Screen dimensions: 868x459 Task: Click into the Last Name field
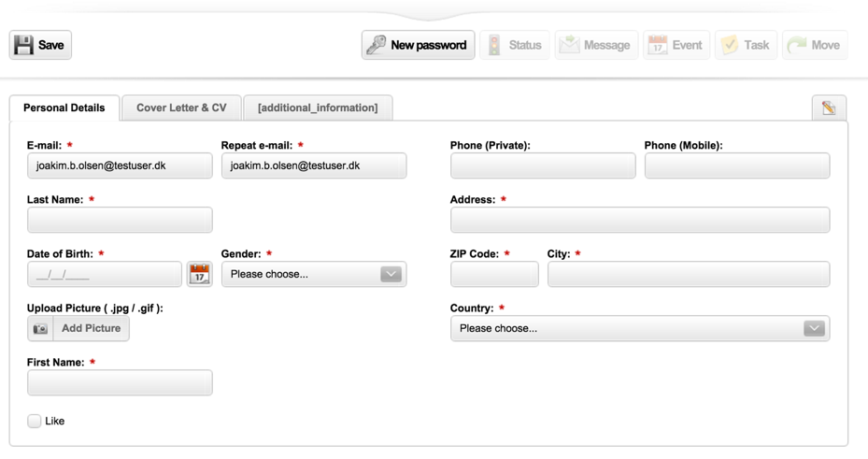(x=120, y=220)
